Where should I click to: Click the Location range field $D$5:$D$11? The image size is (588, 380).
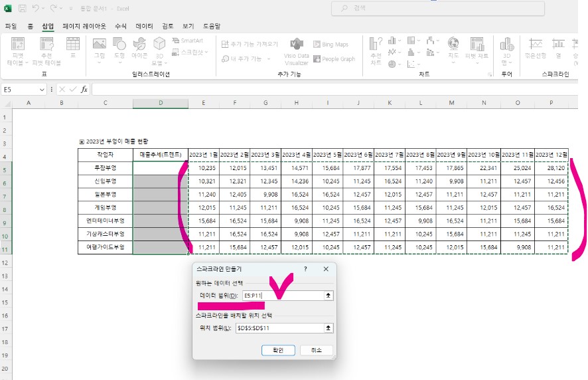coord(280,328)
